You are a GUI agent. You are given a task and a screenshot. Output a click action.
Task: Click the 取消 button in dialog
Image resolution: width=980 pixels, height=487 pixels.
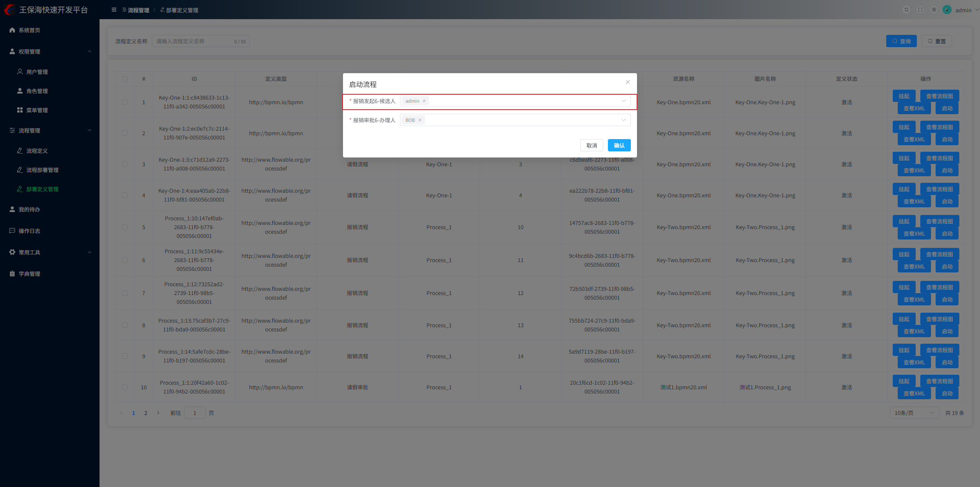[x=591, y=146]
